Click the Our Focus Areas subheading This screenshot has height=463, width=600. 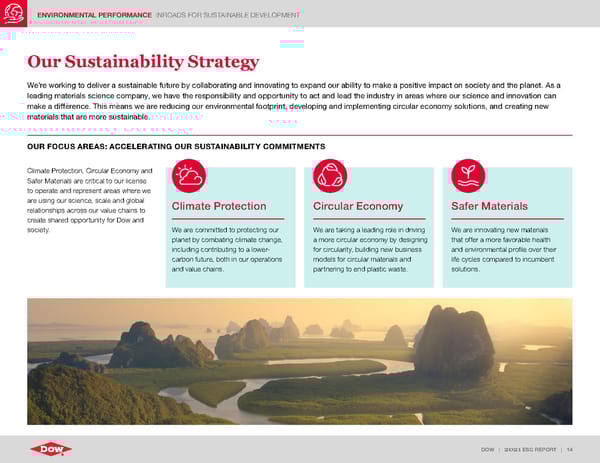pyautogui.click(x=176, y=147)
